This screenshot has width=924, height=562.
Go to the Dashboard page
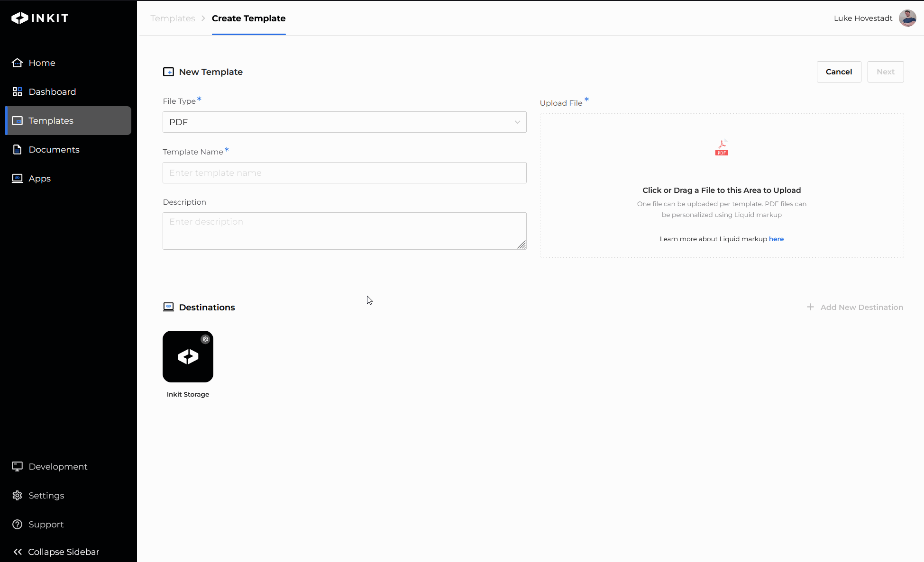click(x=52, y=92)
